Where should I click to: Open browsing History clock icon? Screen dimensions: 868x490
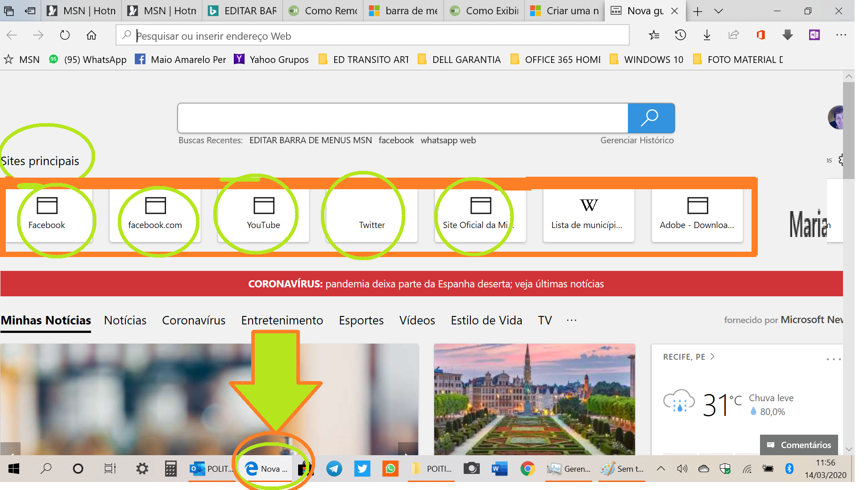pyautogui.click(x=680, y=35)
